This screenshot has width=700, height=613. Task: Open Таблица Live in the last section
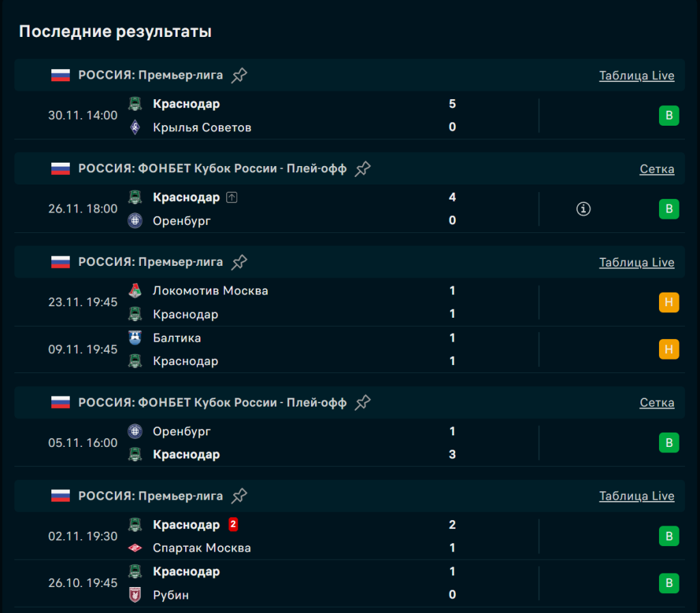[x=636, y=496]
